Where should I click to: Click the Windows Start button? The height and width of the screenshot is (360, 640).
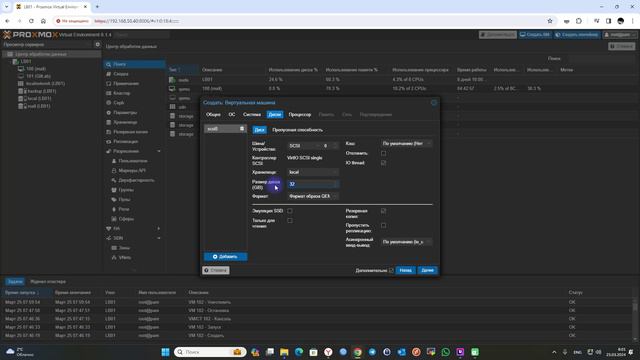click(x=165, y=352)
